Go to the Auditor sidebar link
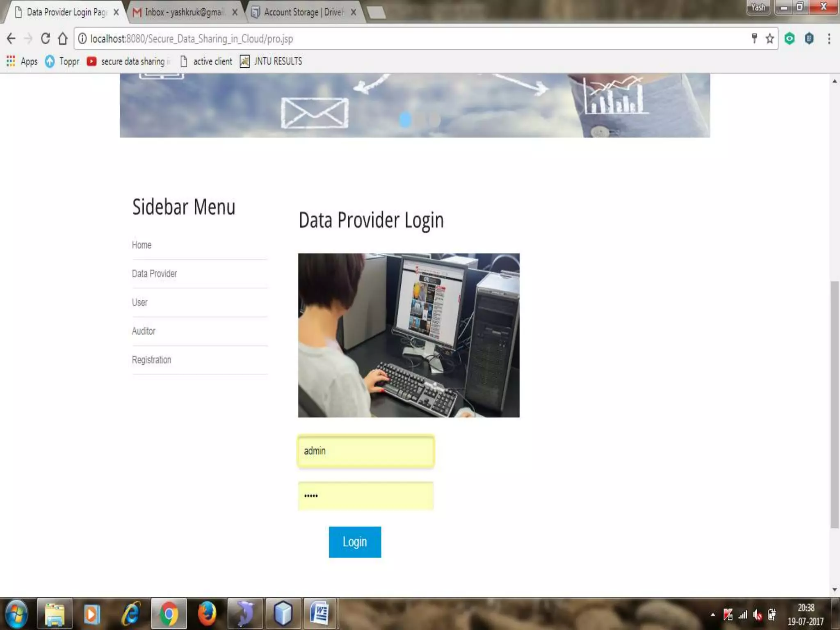The height and width of the screenshot is (630, 840). coord(144,331)
